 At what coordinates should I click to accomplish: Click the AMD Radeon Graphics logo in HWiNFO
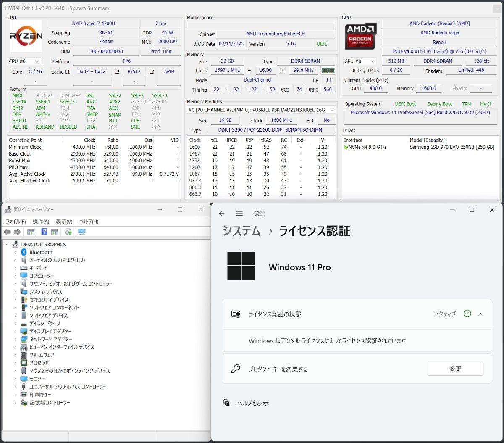click(360, 36)
